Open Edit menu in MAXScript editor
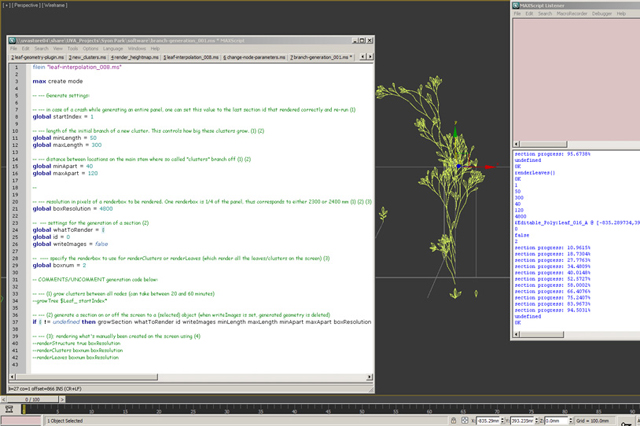 [25, 48]
